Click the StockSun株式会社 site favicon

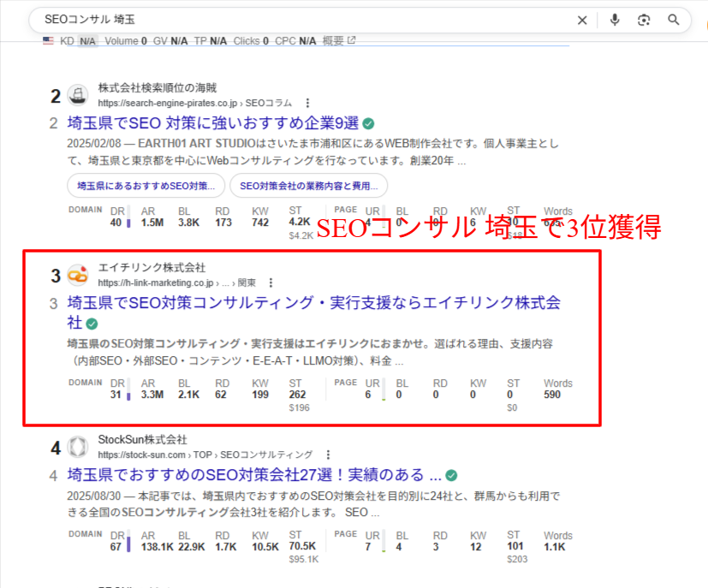[78, 447]
